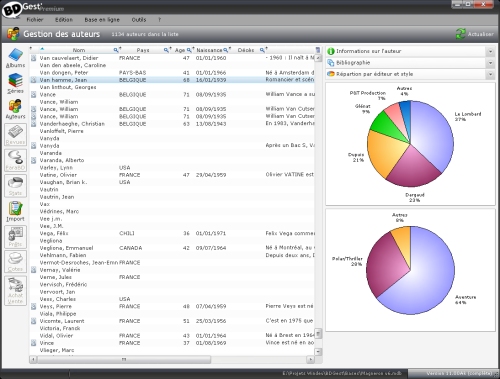Open the Revues sidebar icon
The width and height of the screenshot is (500, 379).
(15, 135)
